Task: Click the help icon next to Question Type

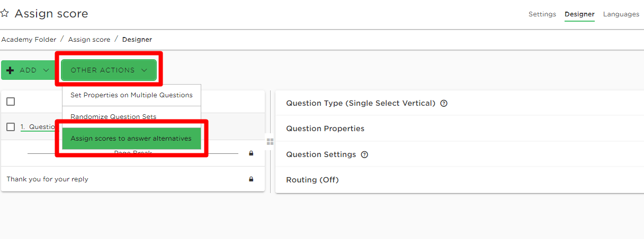Action: [x=444, y=104]
